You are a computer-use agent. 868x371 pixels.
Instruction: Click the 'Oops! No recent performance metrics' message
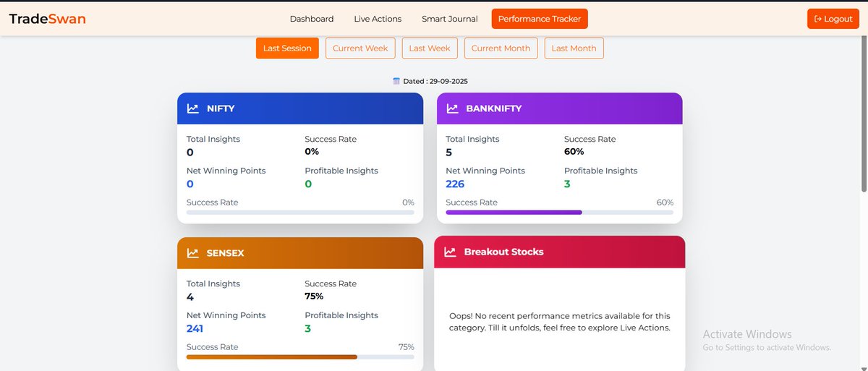pyautogui.click(x=560, y=322)
